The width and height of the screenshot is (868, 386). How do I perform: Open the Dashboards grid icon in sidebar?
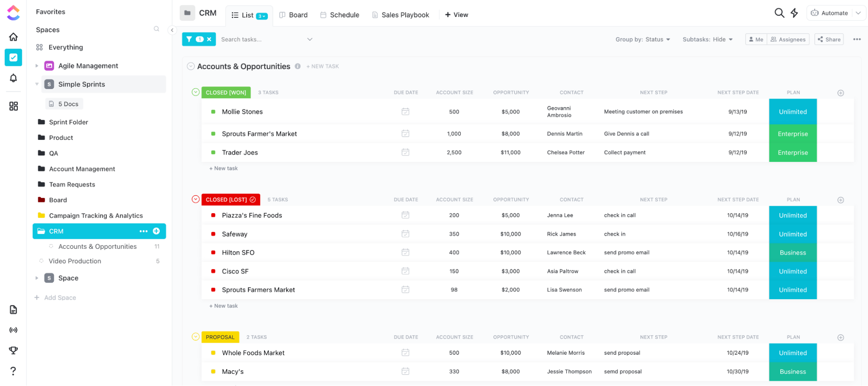pos(13,106)
